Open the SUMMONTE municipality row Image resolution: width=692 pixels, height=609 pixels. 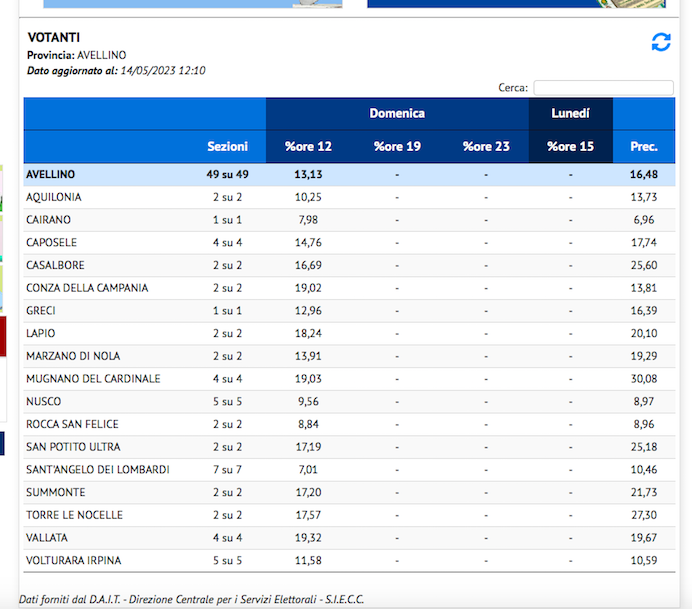coord(349,492)
